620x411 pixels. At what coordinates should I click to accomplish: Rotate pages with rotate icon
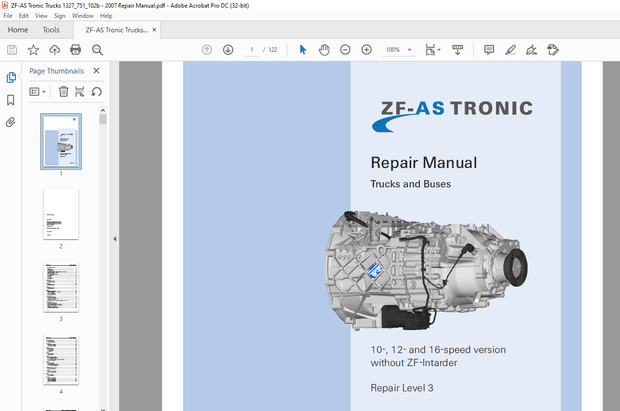tap(96, 92)
